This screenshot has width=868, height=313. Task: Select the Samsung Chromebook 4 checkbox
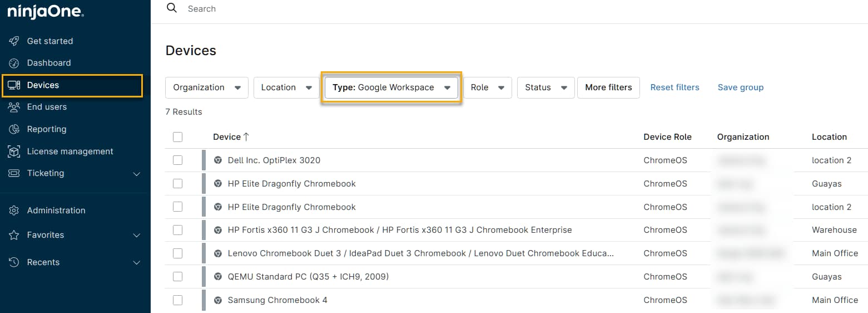point(177,300)
